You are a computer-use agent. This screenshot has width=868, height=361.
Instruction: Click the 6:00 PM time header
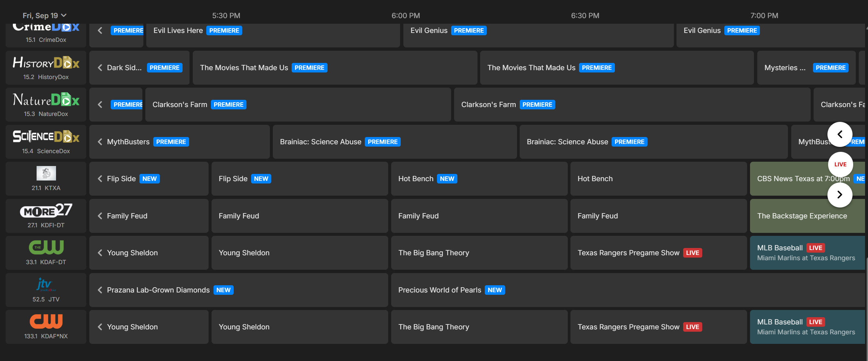405,15
